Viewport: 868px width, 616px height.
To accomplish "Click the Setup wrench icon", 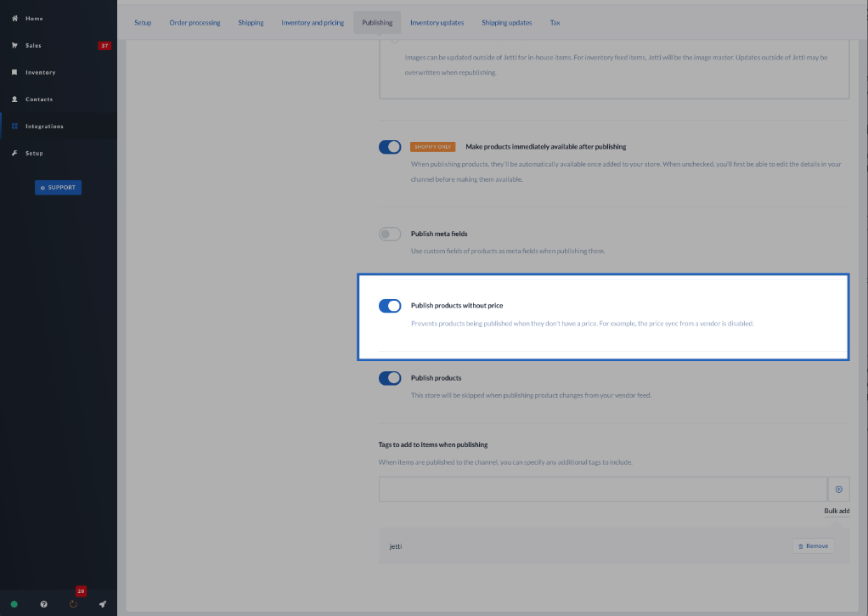I will coord(14,153).
